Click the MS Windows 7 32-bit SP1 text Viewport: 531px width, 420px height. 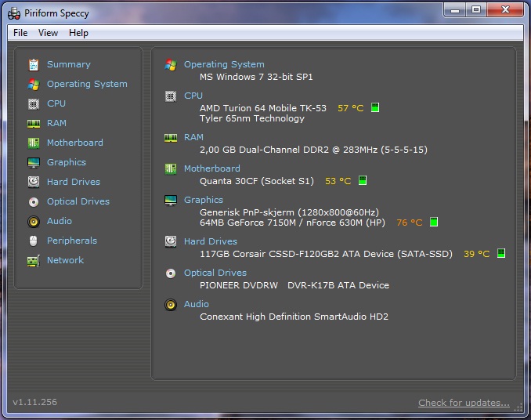[256, 77]
